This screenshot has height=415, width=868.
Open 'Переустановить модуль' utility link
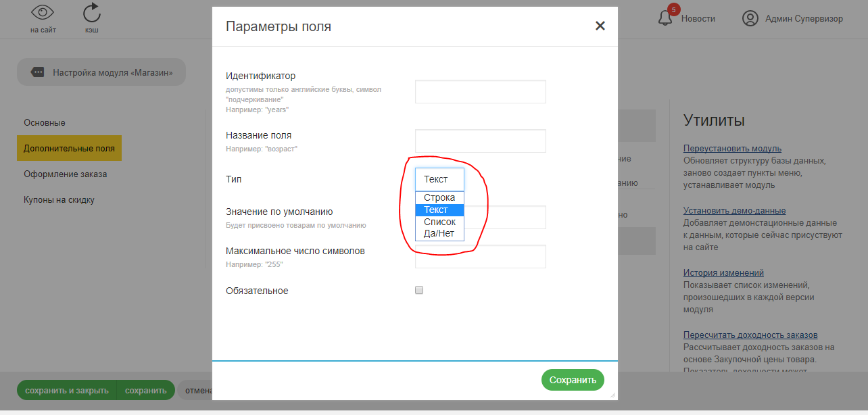pyautogui.click(x=732, y=149)
